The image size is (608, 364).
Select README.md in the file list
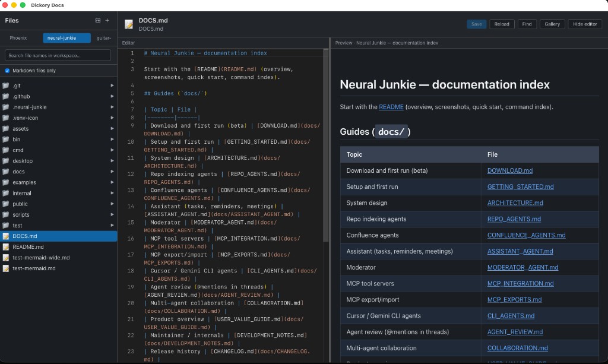click(59, 247)
